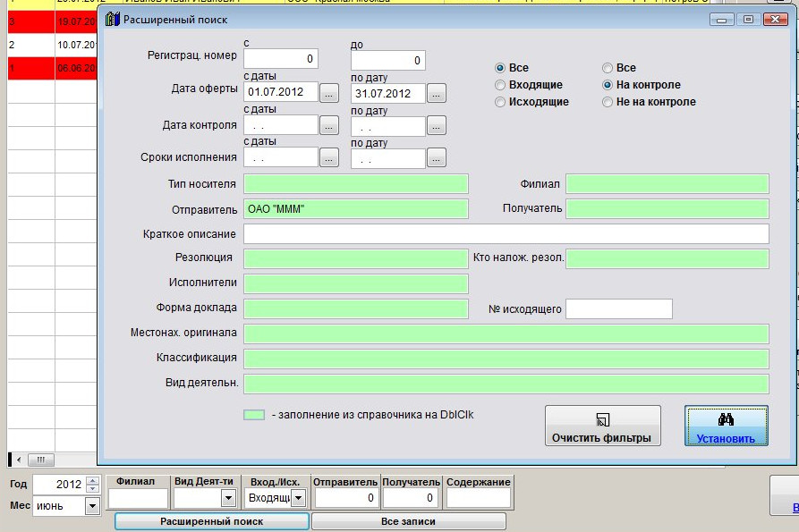Click Дата оферты field with 01.07.2012

281,92
